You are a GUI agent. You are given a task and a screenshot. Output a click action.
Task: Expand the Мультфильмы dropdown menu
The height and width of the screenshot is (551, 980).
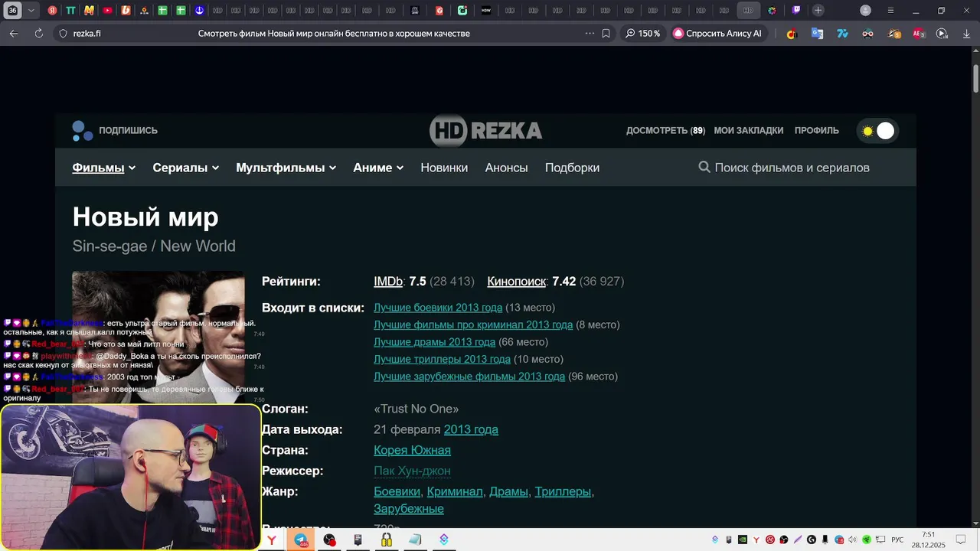[286, 168]
